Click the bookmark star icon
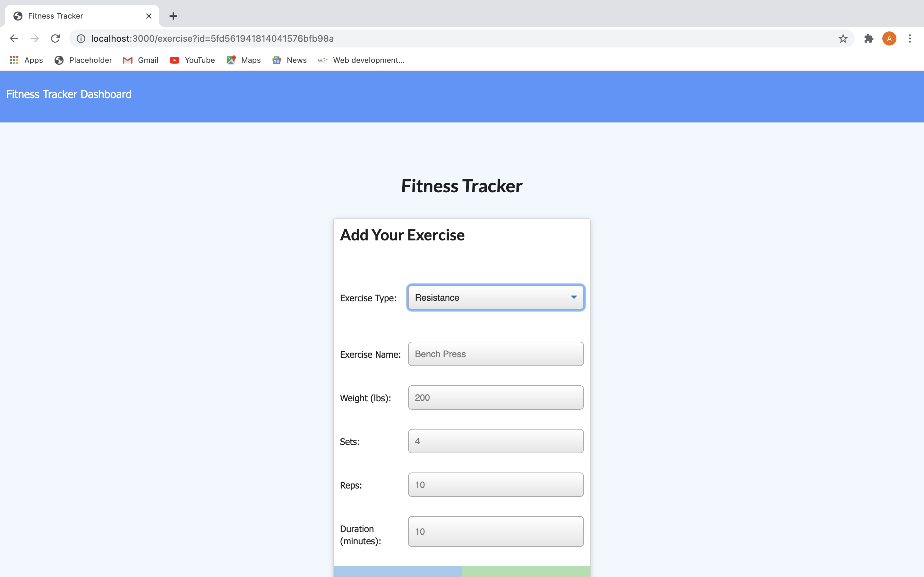This screenshot has width=924, height=577. pos(843,38)
